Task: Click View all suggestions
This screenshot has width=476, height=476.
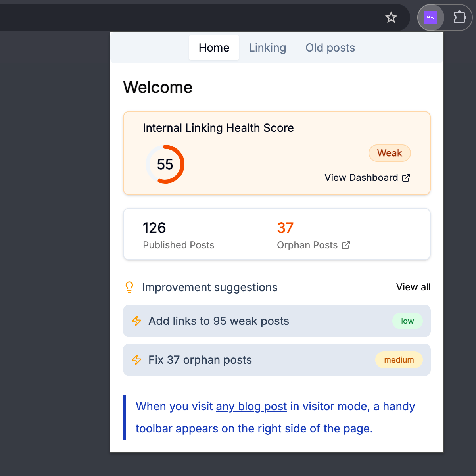Action: pos(413,287)
